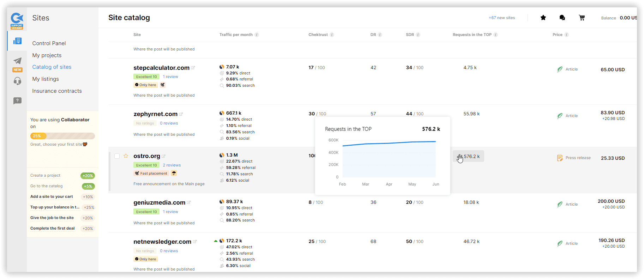
Task: Click the info icon beside Requests in the TOP
Action: click(x=496, y=35)
